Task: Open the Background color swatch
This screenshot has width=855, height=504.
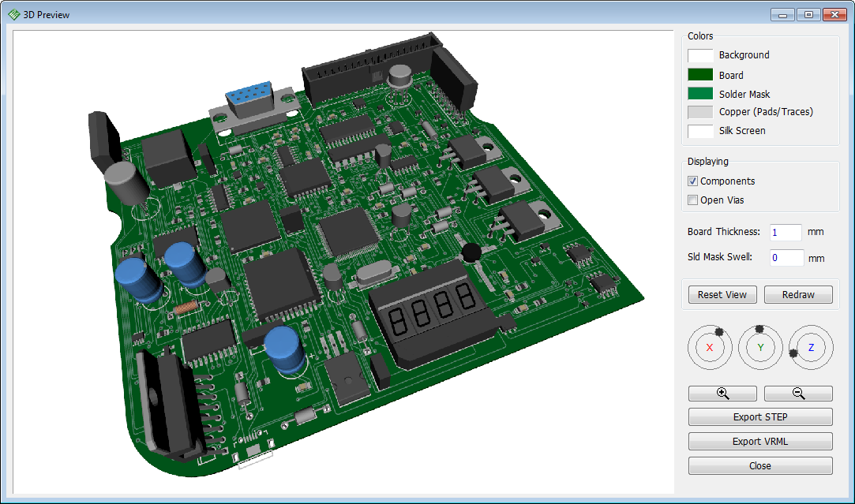Action: point(700,55)
